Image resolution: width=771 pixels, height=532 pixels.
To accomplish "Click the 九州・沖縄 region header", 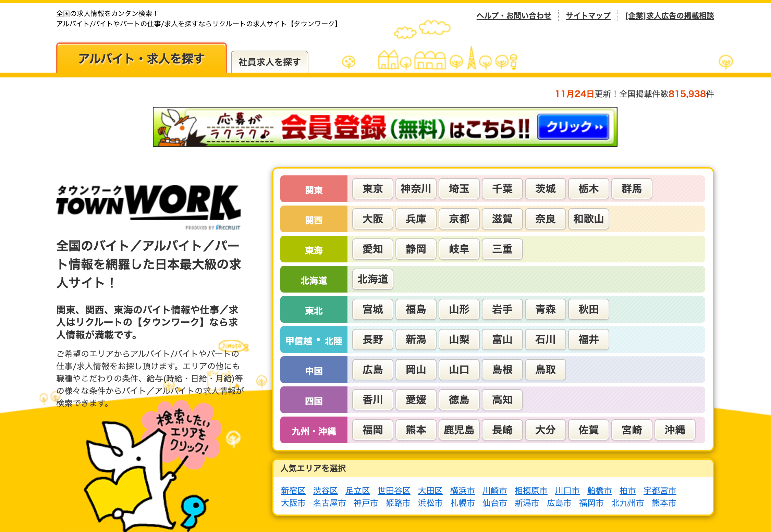I will point(314,431).
